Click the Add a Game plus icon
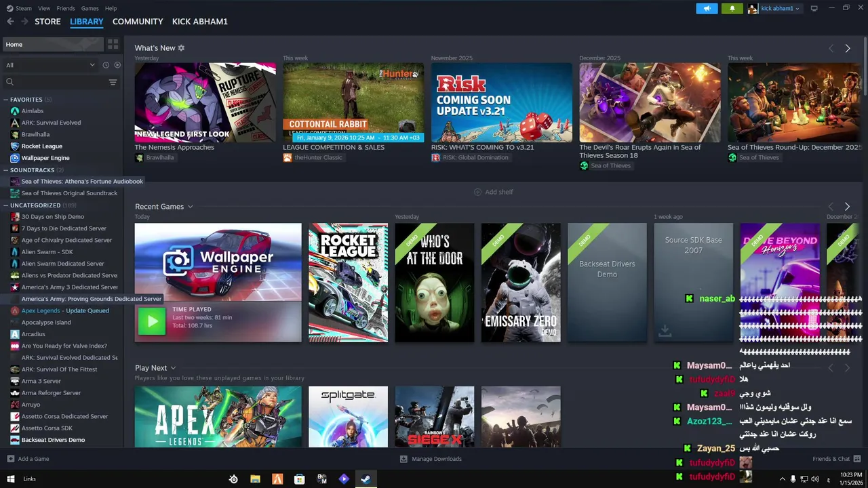Screen dimensions: 868x488 [x=10, y=459]
